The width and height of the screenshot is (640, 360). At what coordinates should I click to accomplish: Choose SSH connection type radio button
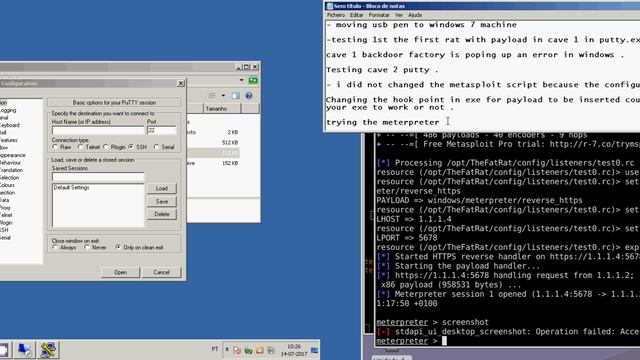(x=131, y=147)
